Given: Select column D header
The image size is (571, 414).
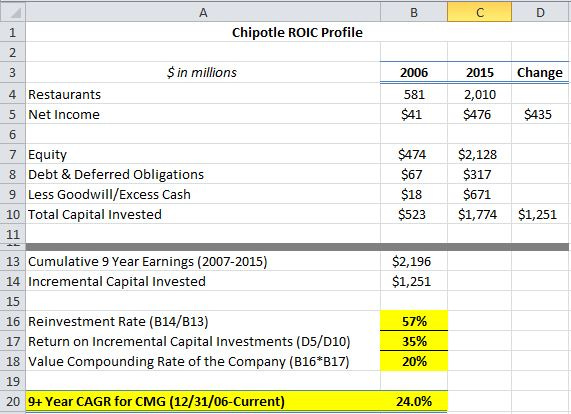Looking at the screenshot, I should [x=540, y=12].
